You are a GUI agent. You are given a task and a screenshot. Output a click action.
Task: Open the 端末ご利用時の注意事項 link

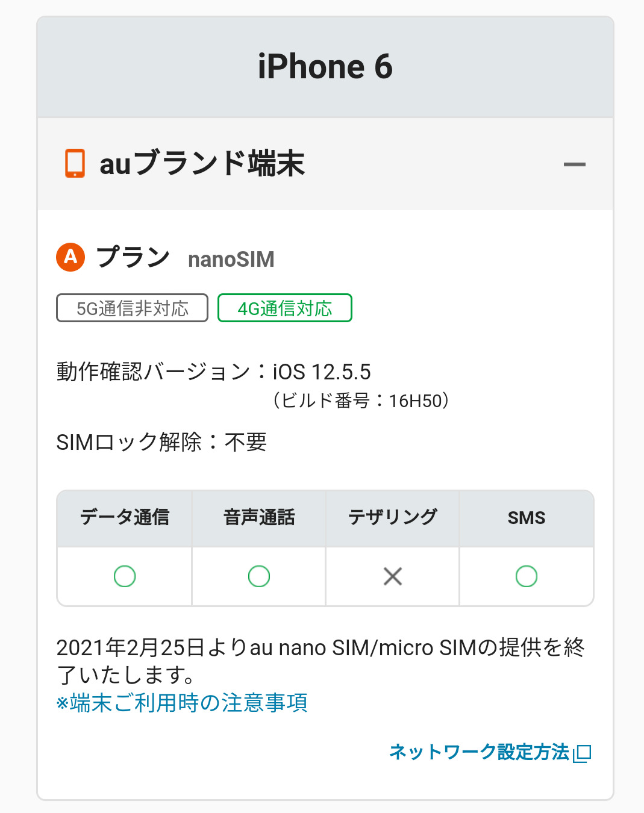(182, 703)
